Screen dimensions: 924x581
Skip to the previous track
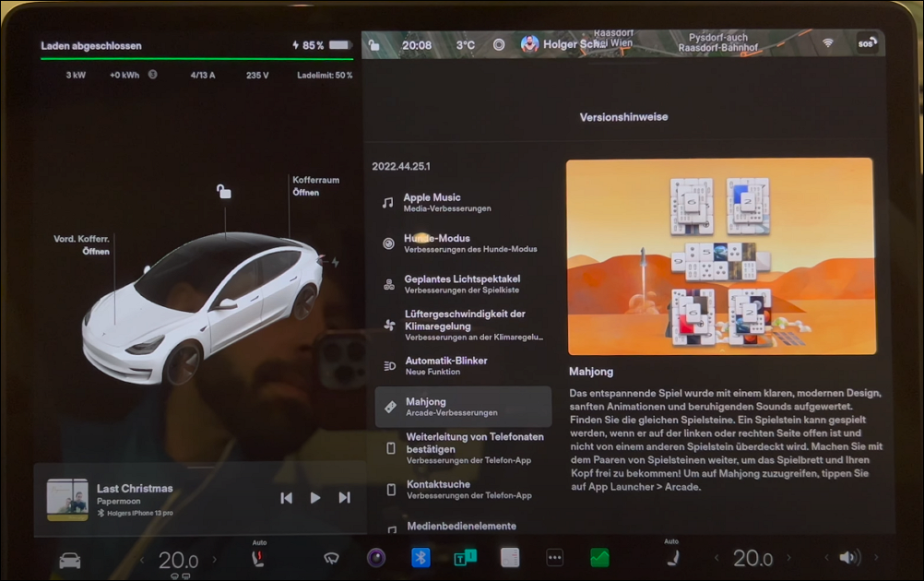tap(287, 498)
